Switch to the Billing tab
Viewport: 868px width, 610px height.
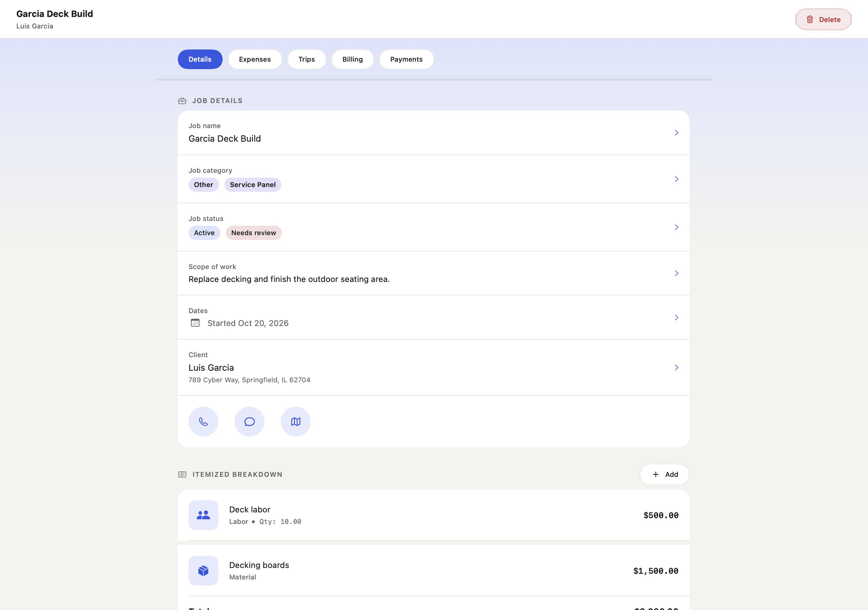pos(353,59)
